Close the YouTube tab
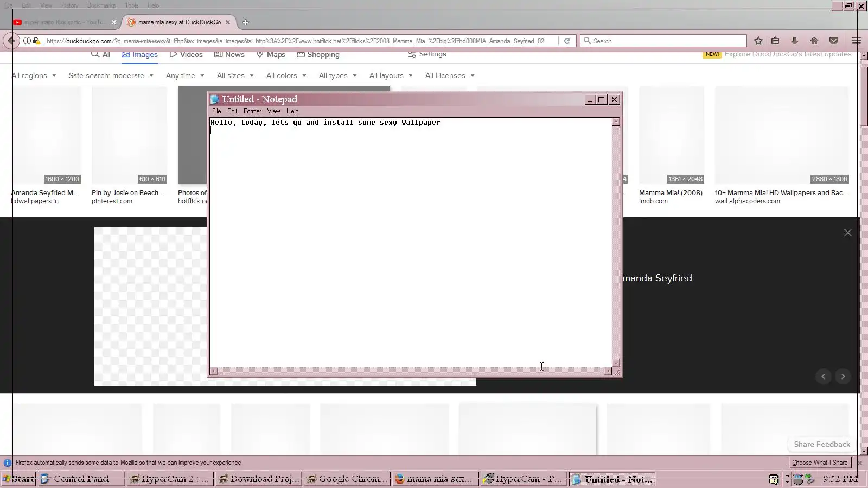 tap(114, 22)
